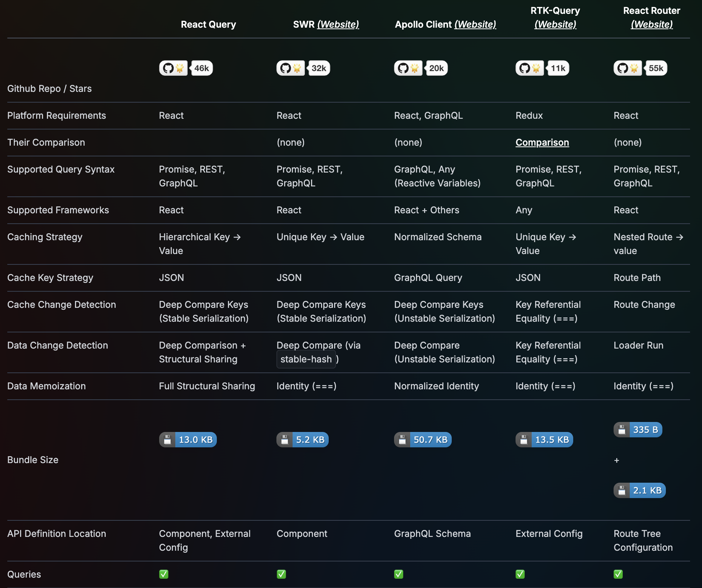Click the 'React, GraphQL' platform cell
The image size is (702, 588).
[x=428, y=116]
